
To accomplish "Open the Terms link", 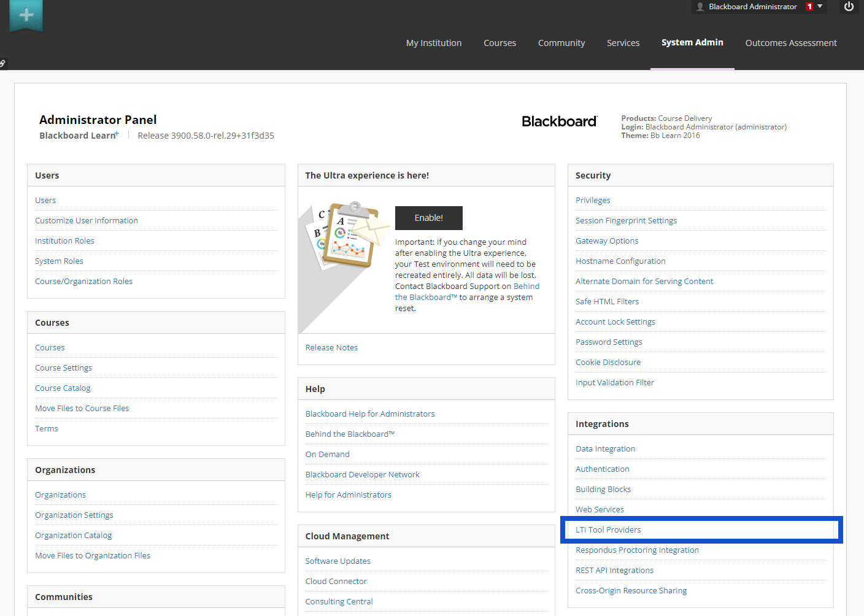I will [46, 429].
